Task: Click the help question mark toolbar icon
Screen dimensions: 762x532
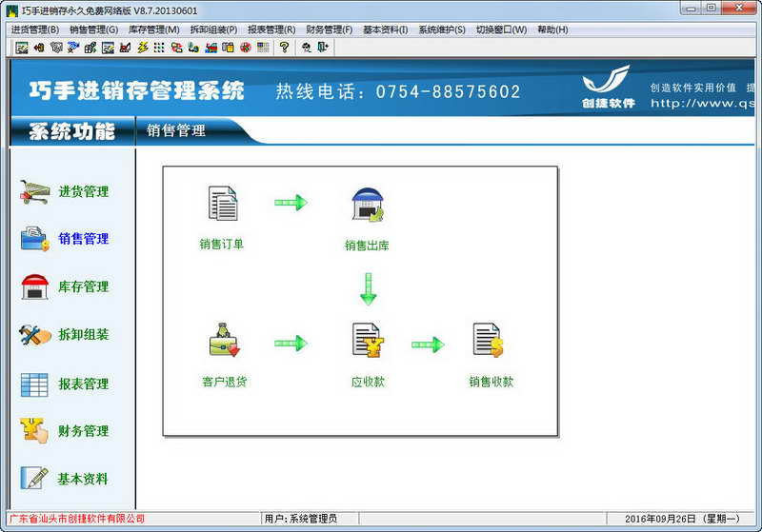Action: (x=284, y=47)
